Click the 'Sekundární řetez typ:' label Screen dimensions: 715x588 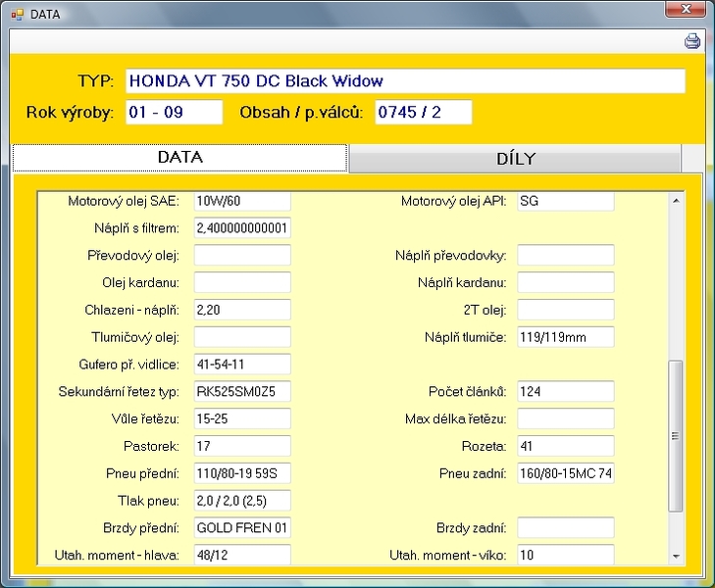119,392
